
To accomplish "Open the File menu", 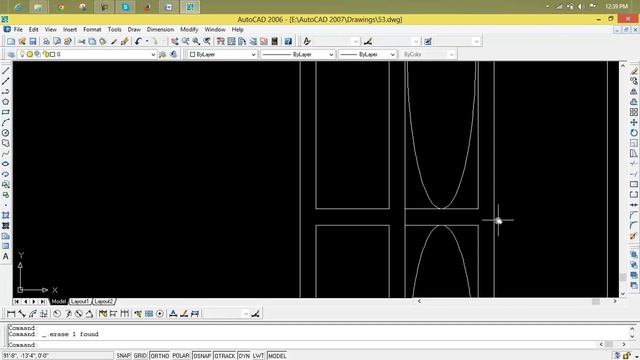I will 18,29.
